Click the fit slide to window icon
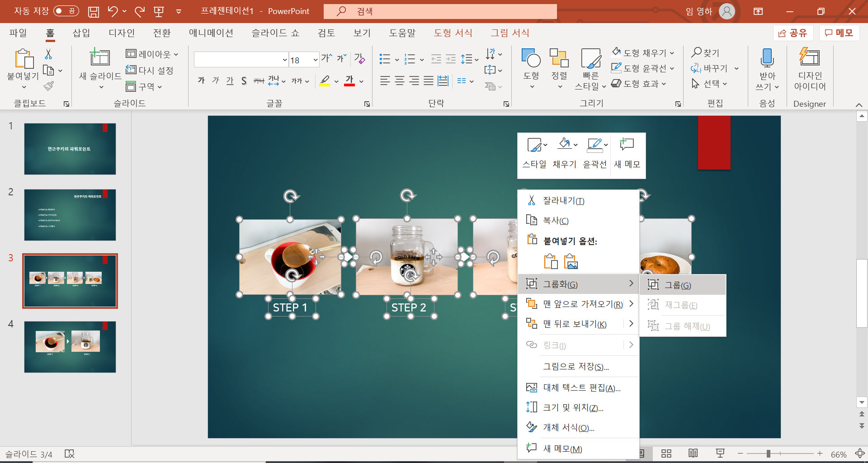This screenshot has width=868, height=463. coord(860,454)
